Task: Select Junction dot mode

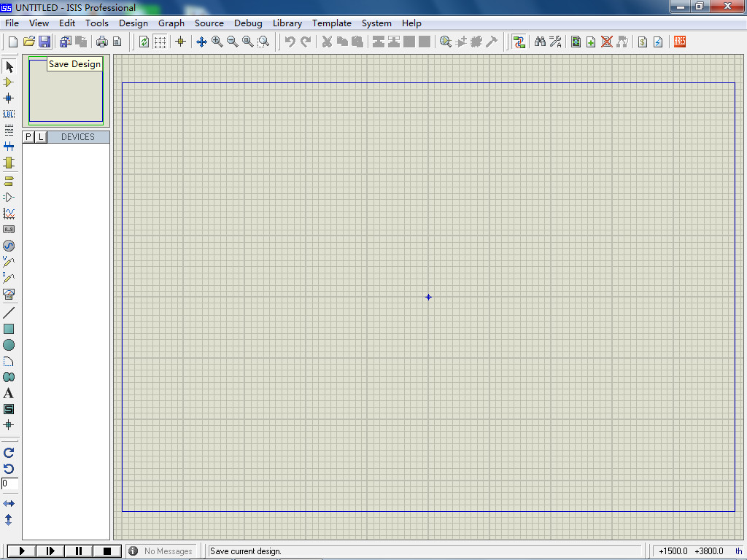Action: tap(9, 98)
